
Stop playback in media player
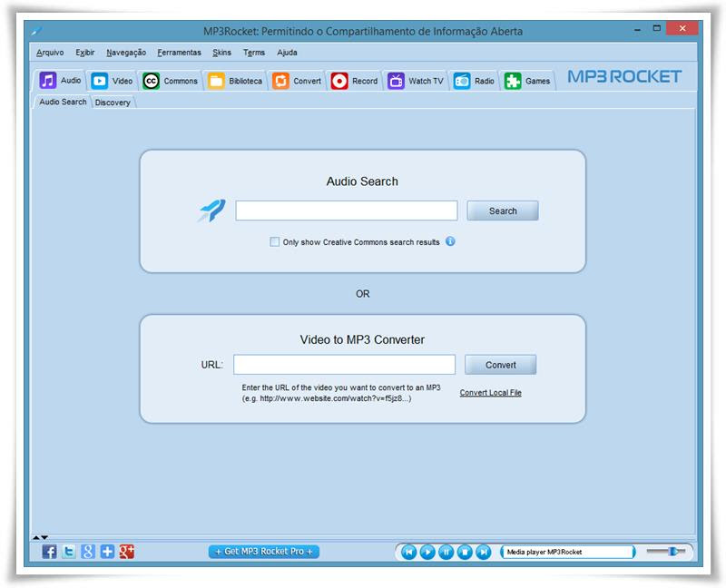[465, 552]
